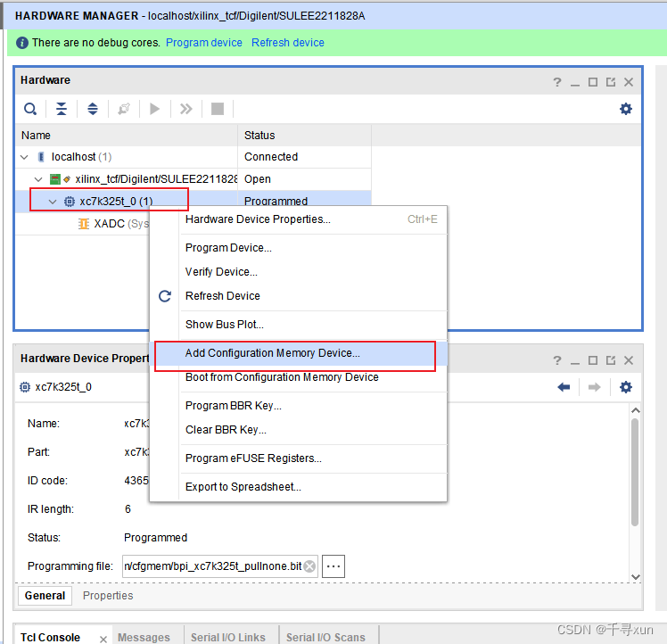Stop trigger with the square icon
667x644 pixels.
pos(218,109)
